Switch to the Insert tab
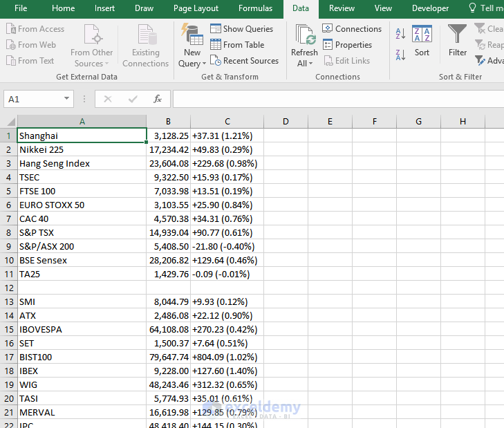The height and width of the screenshot is (428, 504). click(104, 8)
